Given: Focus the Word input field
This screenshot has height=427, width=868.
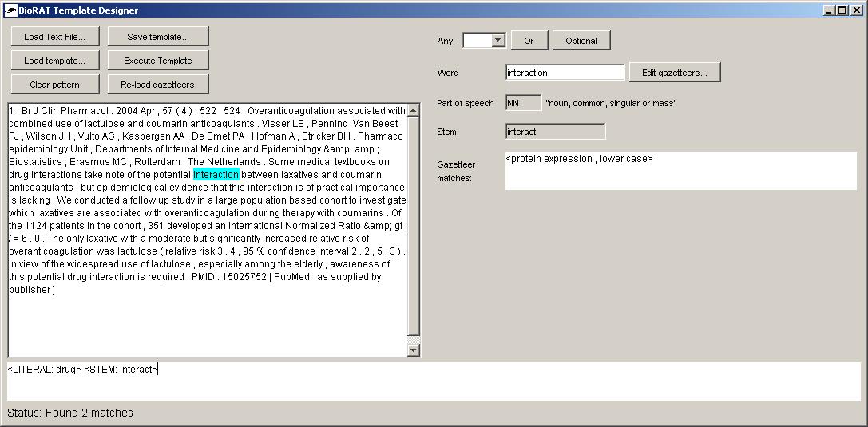Looking at the screenshot, I should 565,73.
